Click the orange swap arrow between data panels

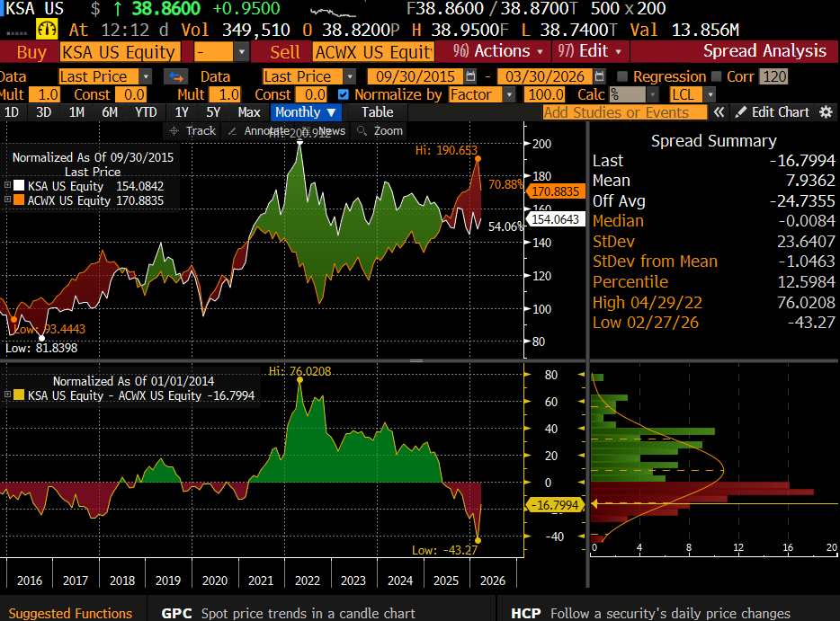click(175, 77)
